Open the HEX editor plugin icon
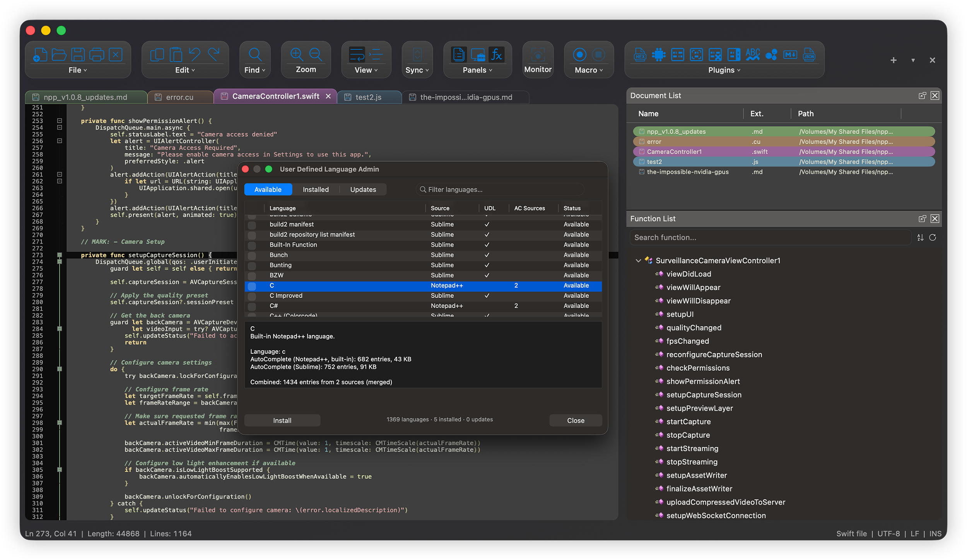967x560 pixels. coord(640,55)
